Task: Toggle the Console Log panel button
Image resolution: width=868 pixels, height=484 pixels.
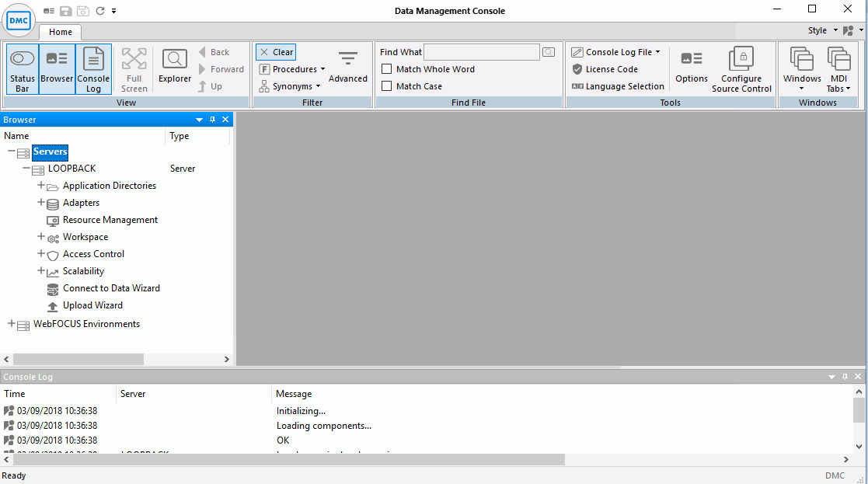Action: coord(93,69)
